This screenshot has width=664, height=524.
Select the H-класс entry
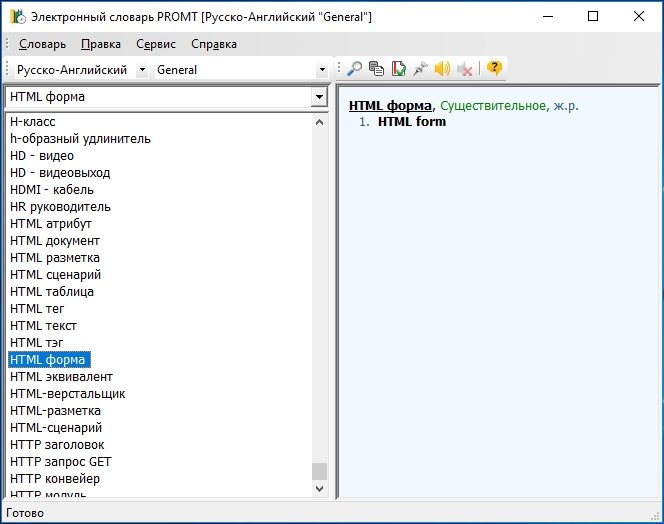point(33,122)
